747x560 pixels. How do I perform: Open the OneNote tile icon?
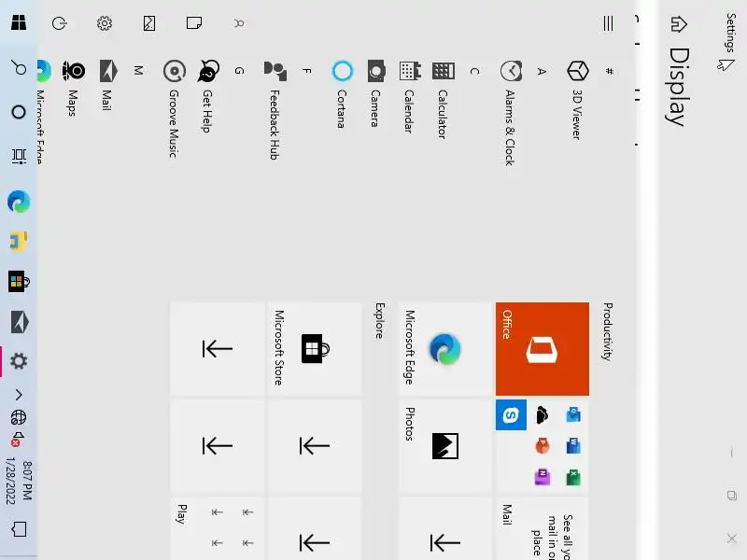[x=543, y=477]
